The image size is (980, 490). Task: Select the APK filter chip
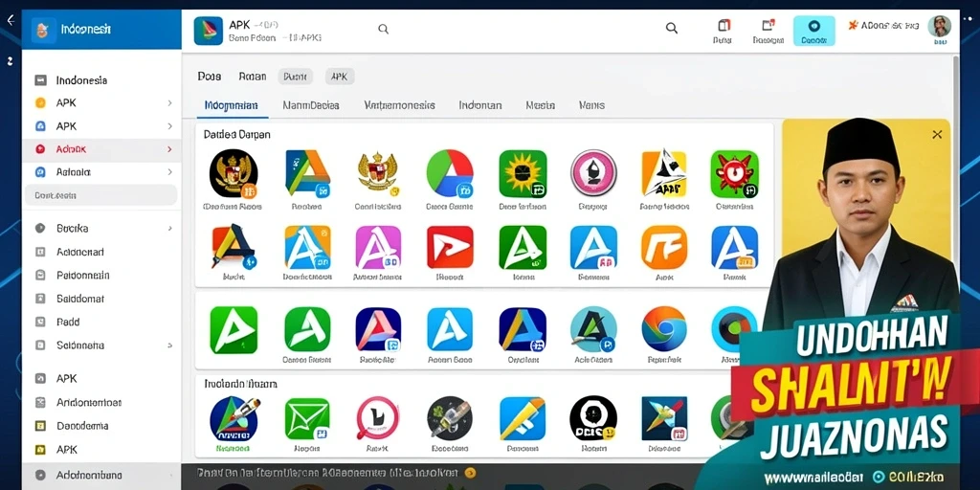click(340, 77)
